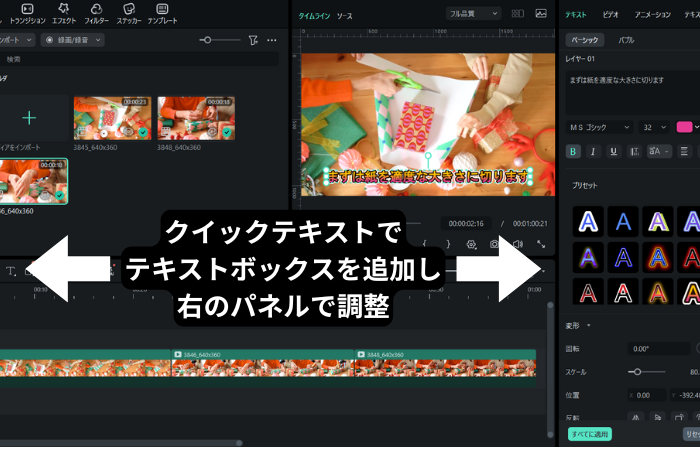This screenshot has width=700, height=450.
Task: Open the エフェクト (Effects) library
Action: point(64,14)
